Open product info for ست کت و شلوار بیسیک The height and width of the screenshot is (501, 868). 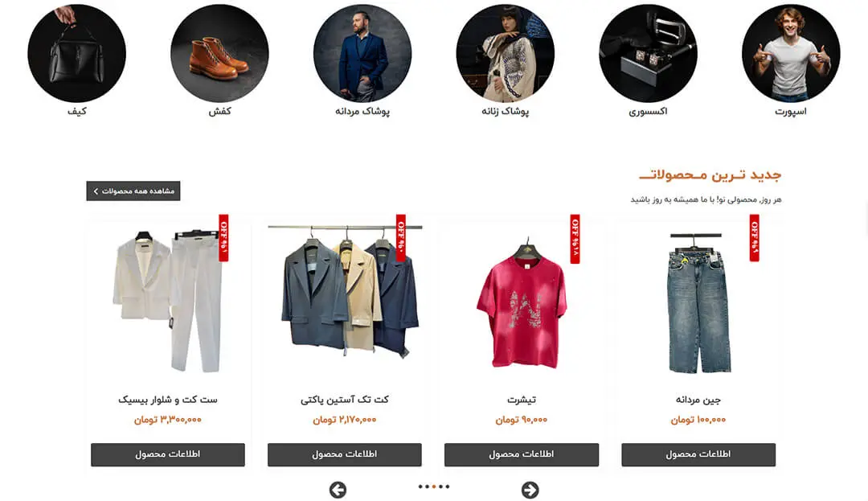click(168, 454)
